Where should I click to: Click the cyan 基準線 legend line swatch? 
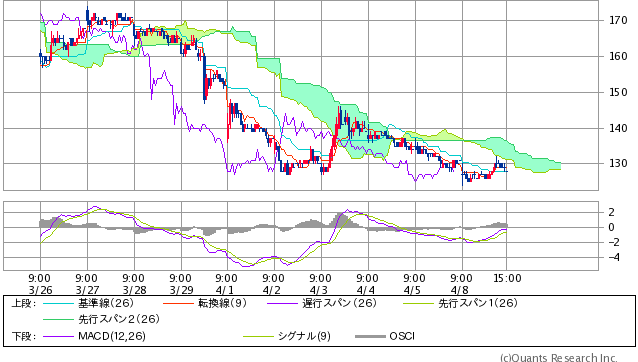58,303
